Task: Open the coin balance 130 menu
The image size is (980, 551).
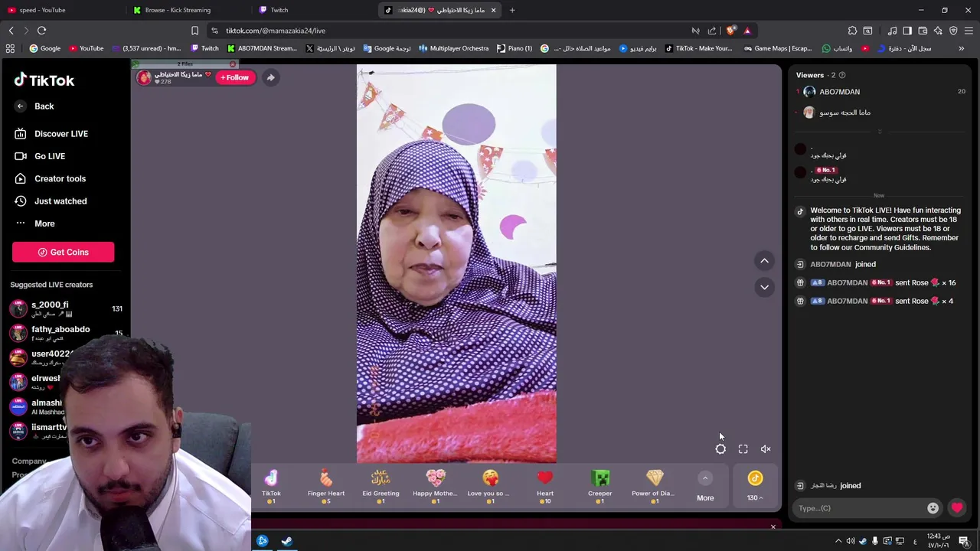Action: coord(755,487)
